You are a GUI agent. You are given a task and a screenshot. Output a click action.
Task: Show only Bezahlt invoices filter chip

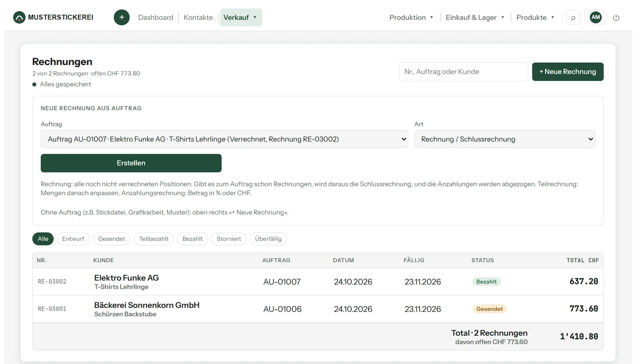(192, 239)
